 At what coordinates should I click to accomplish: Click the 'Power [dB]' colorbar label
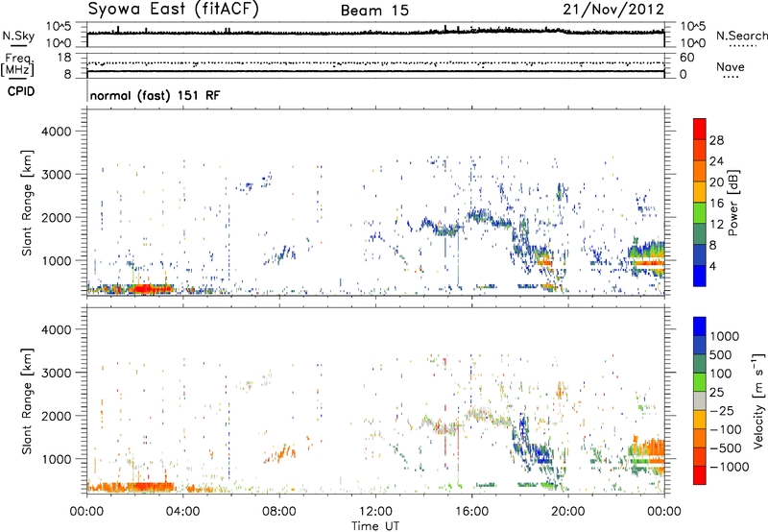(x=733, y=203)
